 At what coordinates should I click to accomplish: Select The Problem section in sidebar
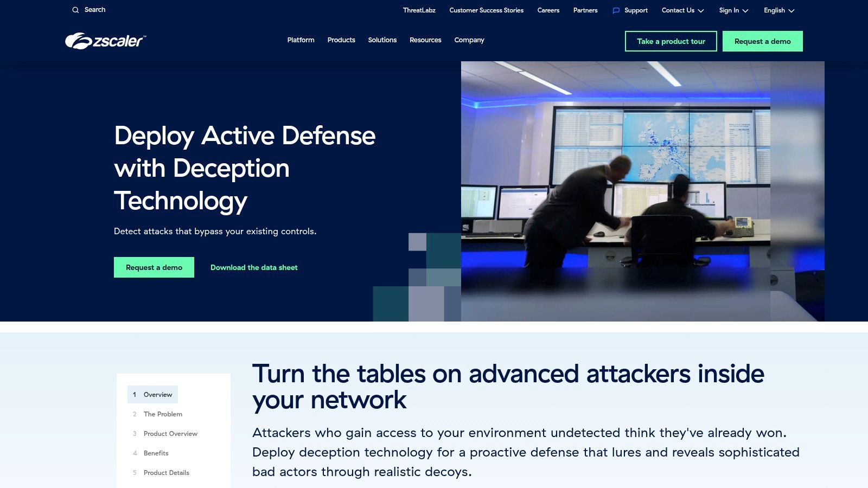[x=162, y=414]
